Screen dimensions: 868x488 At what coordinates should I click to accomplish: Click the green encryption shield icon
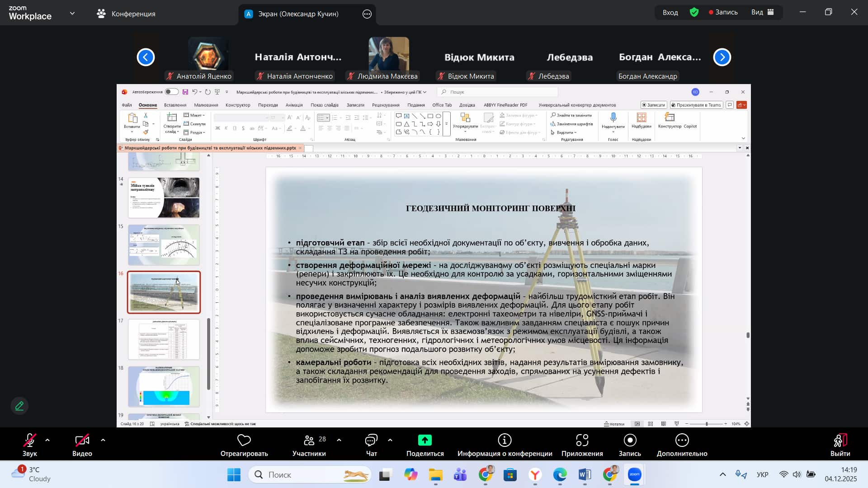(694, 12)
